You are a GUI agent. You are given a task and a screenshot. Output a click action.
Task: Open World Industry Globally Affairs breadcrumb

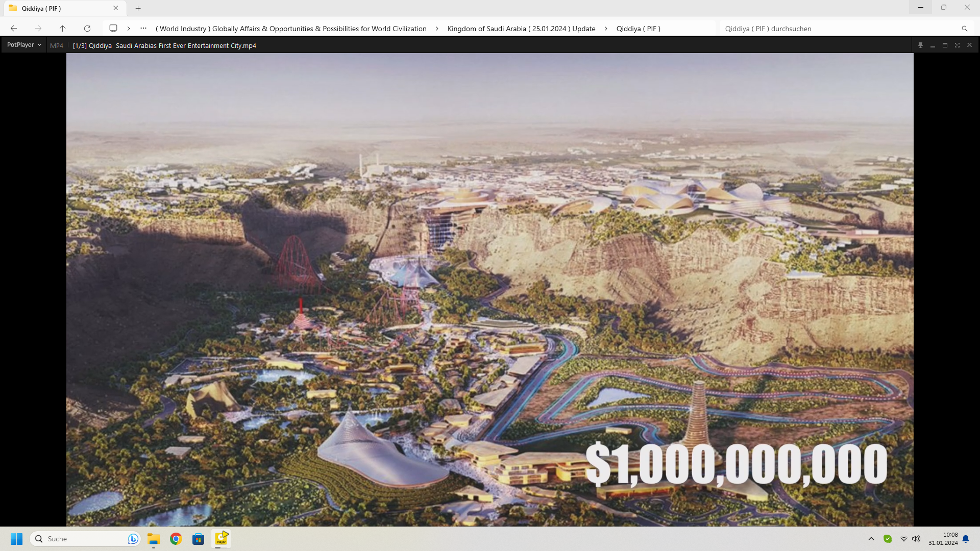[x=291, y=29]
